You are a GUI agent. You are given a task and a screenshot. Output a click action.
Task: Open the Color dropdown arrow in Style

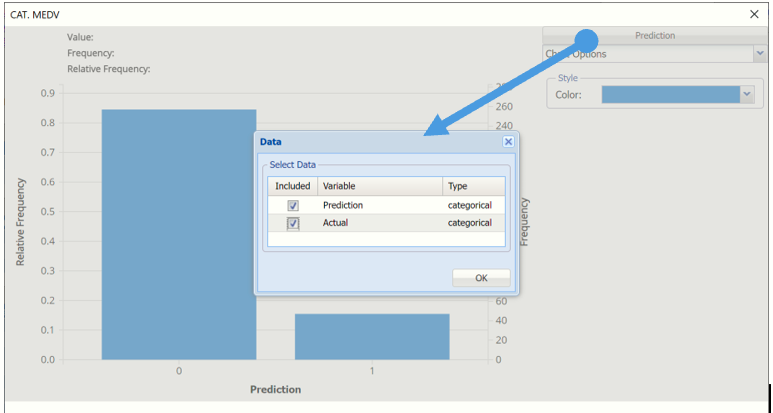click(x=746, y=94)
